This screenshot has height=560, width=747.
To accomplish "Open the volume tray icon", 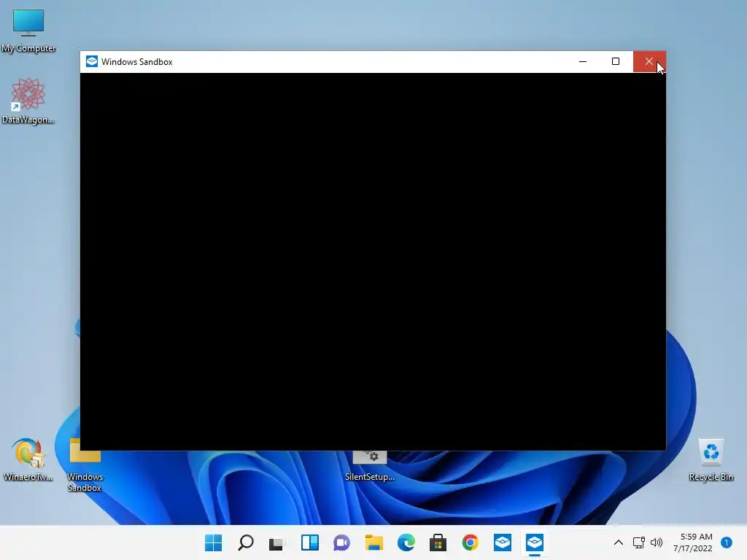I will 657,542.
